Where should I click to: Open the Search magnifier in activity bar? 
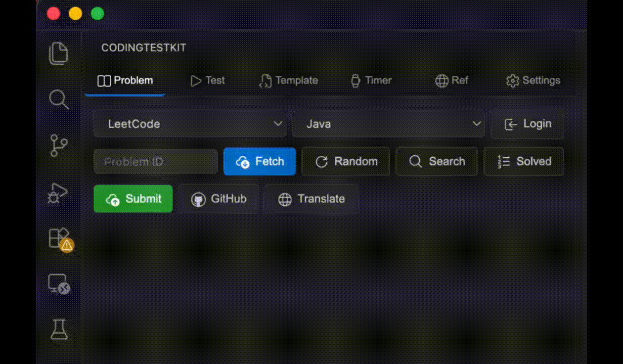[59, 100]
